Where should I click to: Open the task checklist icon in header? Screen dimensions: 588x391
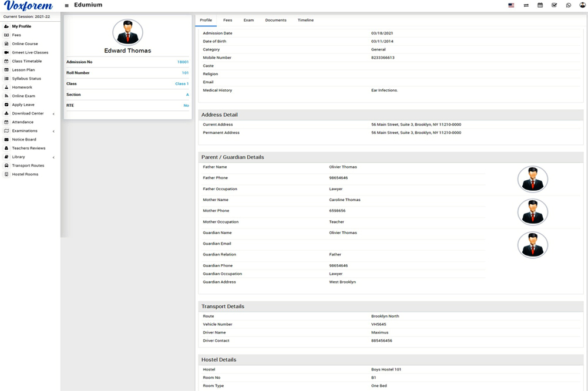554,5
